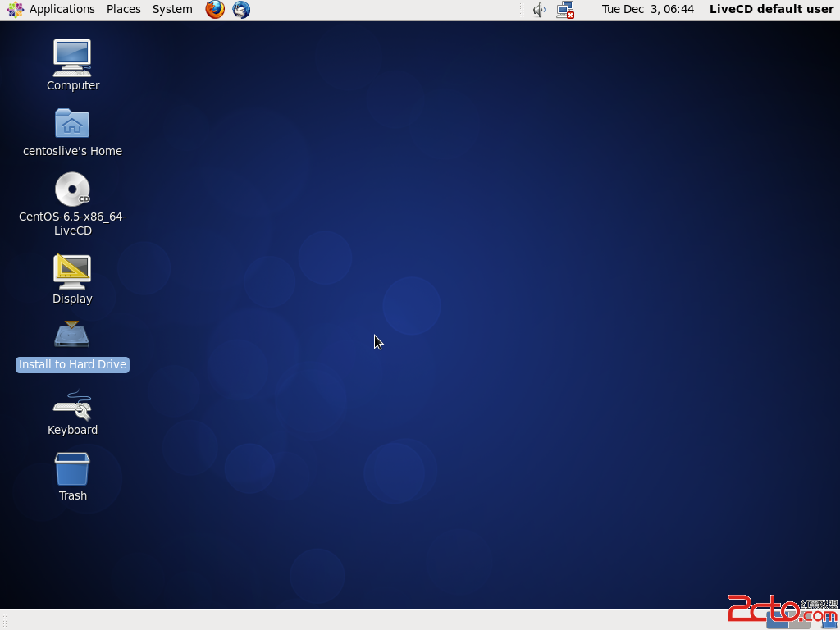
Task: Select the Keyboard desktop icon
Action: [72, 405]
